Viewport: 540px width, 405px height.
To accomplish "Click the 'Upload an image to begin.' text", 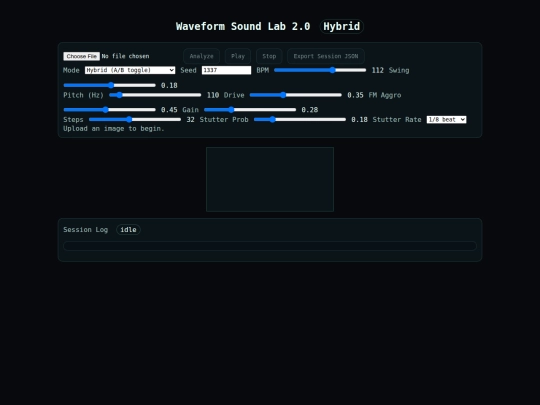I will (114, 129).
